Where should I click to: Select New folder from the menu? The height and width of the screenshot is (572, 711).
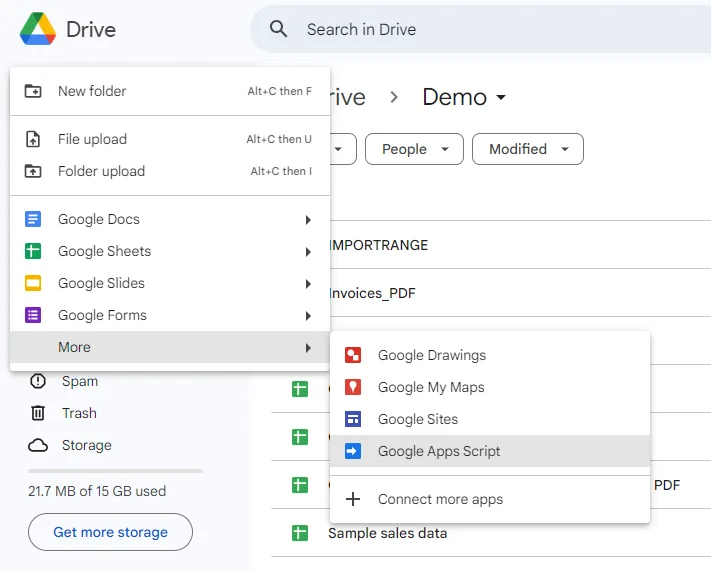point(92,91)
